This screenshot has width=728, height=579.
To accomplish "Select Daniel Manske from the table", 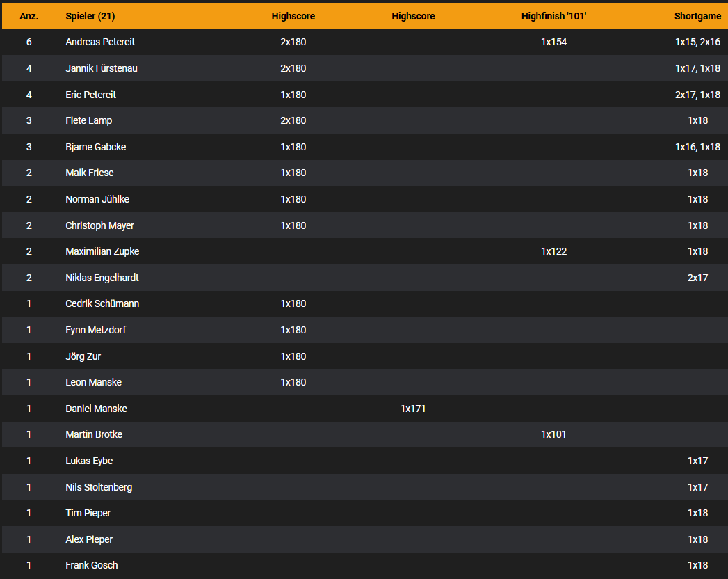I will coord(96,409).
